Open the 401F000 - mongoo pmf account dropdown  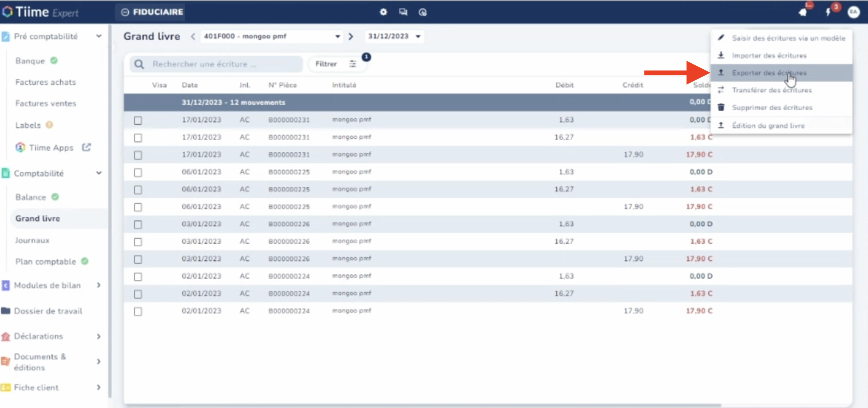point(272,36)
